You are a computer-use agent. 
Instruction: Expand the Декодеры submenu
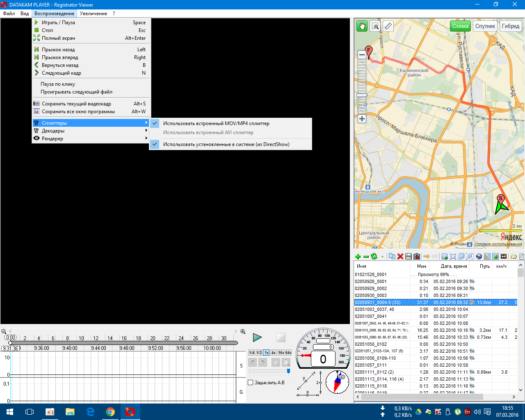[x=53, y=131]
